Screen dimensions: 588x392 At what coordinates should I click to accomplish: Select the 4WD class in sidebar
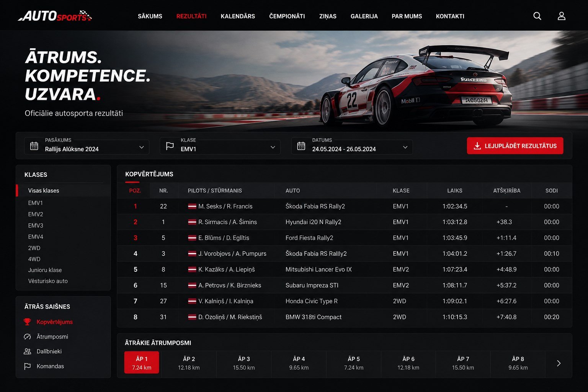[34, 259]
